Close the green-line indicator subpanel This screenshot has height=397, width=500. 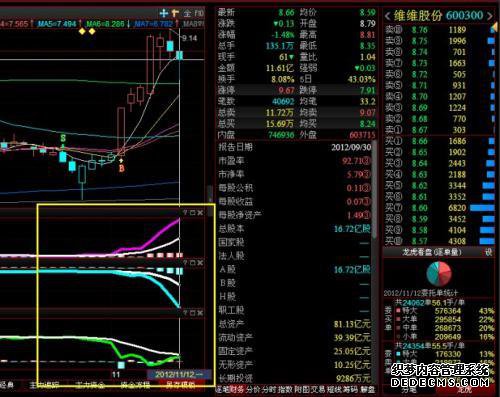[200, 313]
